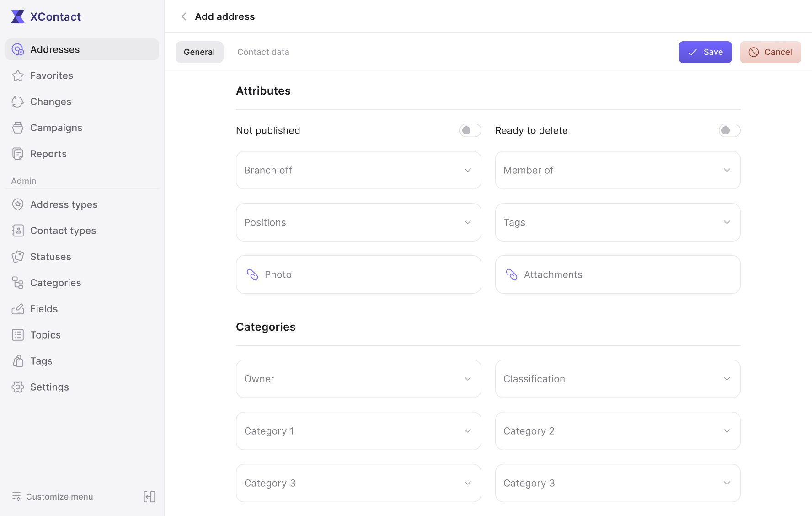812x516 pixels.
Task: Click the prohibited icon on the Cancel button
Action: (754, 52)
